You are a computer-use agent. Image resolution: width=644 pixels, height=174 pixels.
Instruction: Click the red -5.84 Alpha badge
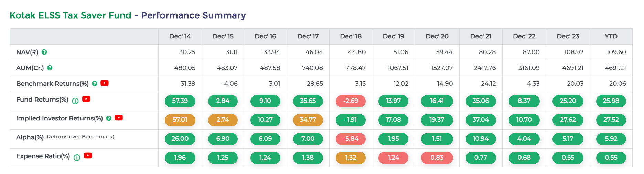tap(351, 139)
